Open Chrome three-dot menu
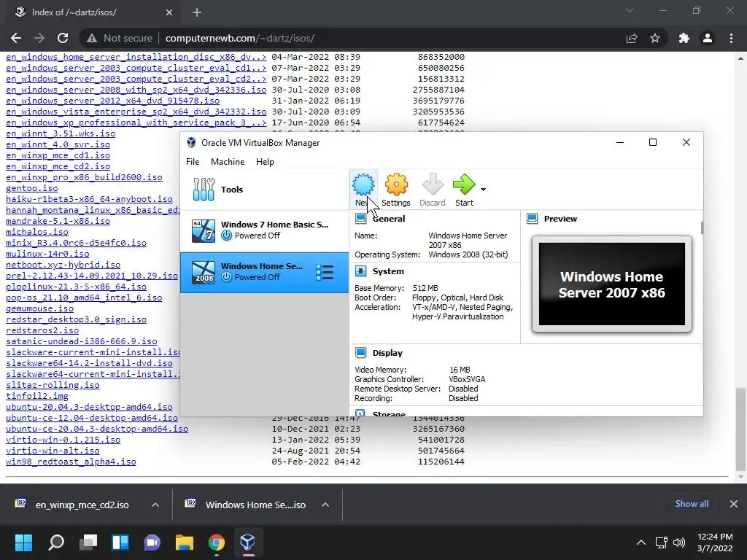This screenshot has height=560, width=747. 731,38
